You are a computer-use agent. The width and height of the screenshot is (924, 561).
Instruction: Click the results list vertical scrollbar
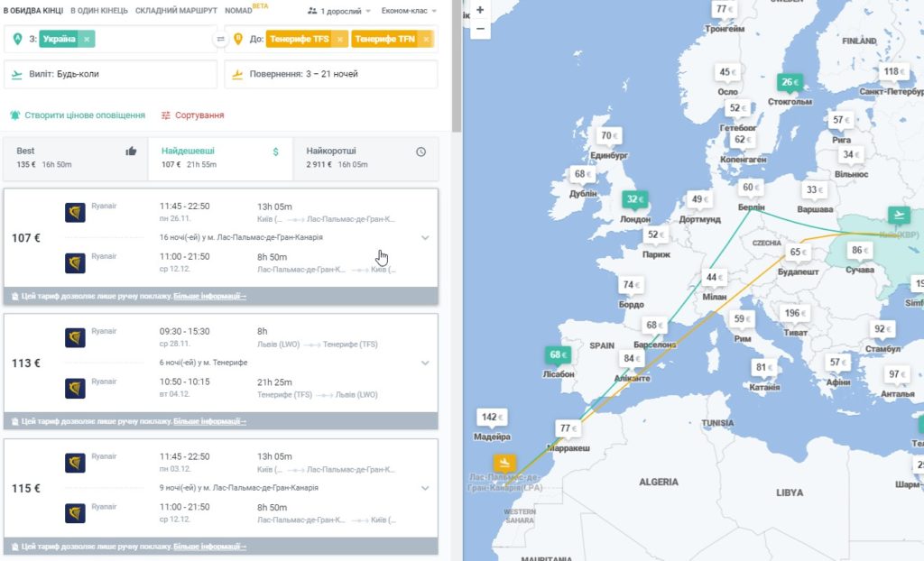coord(457,66)
